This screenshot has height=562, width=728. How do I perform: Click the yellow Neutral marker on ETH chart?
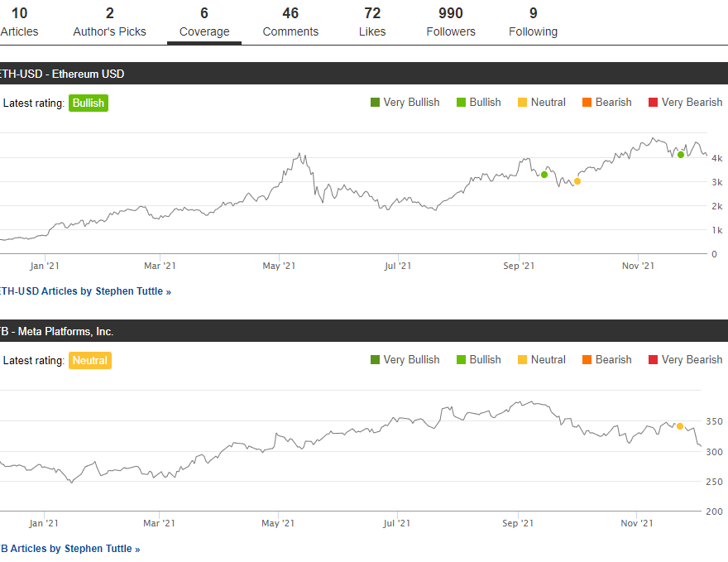pos(577,181)
